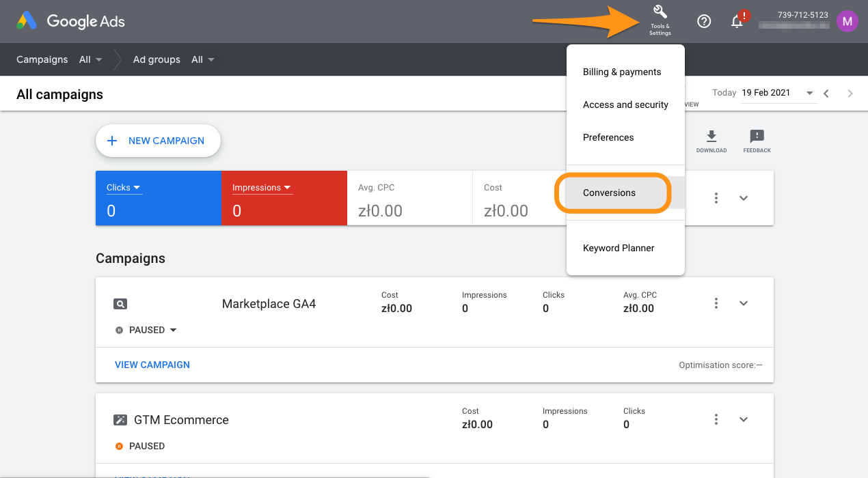Follow the VIEW CAMPAIGN link
The image size is (868, 478).
tap(152, 365)
